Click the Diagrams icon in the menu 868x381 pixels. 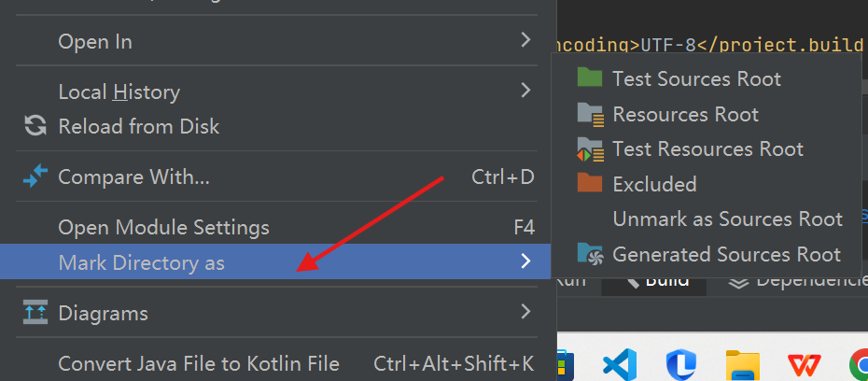coord(35,312)
